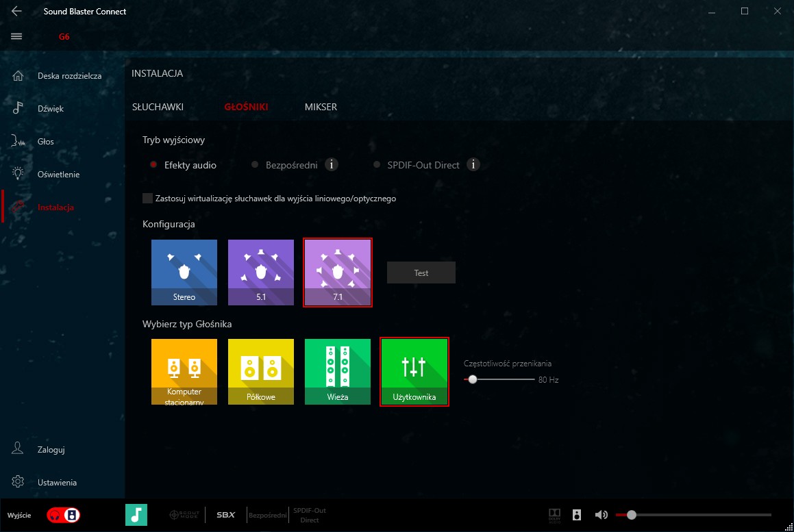This screenshot has width=794, height=532.
Task: Show info about Bezpośredni mode
Action: click(331, 164)
